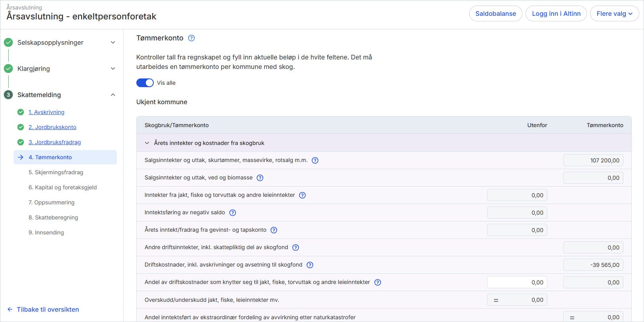This screenshot has width=644, height=322.
Task: Collapse Årets inntekter og kostnader fra skogbruk
Action: pos(147,143)
